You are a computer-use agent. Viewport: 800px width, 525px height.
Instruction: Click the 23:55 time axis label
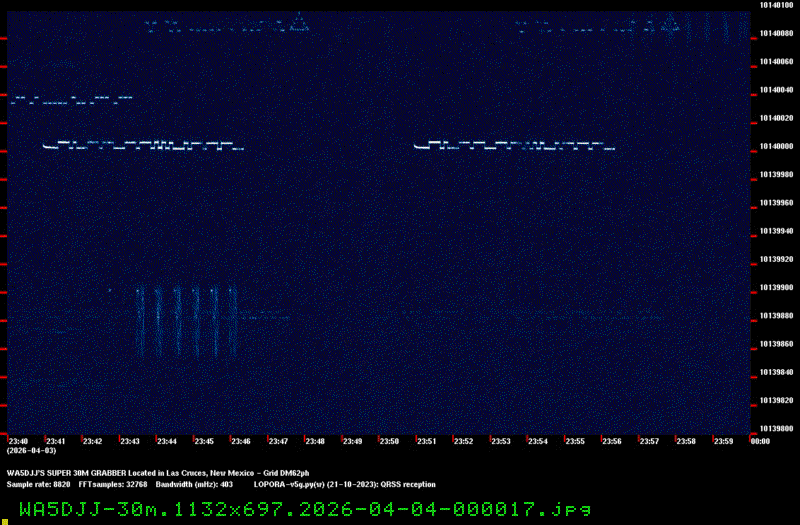(575, 441)
